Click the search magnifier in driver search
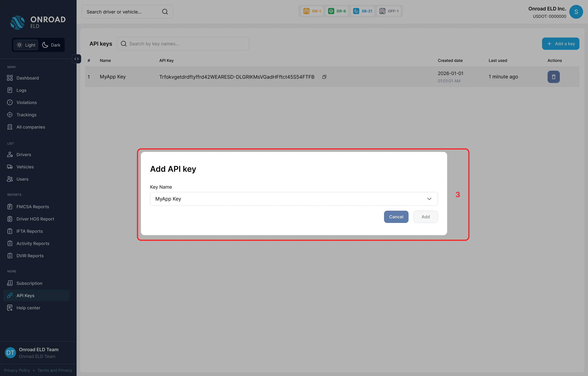 click(165, 12)
